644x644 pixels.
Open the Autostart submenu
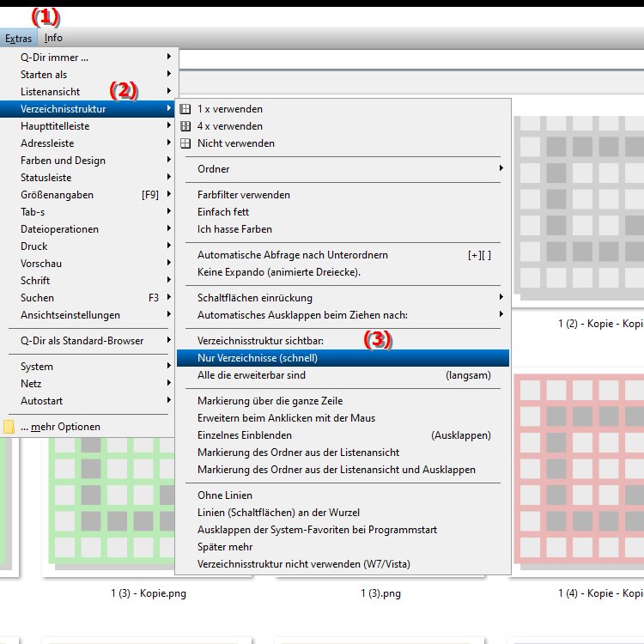click(88, 401)
